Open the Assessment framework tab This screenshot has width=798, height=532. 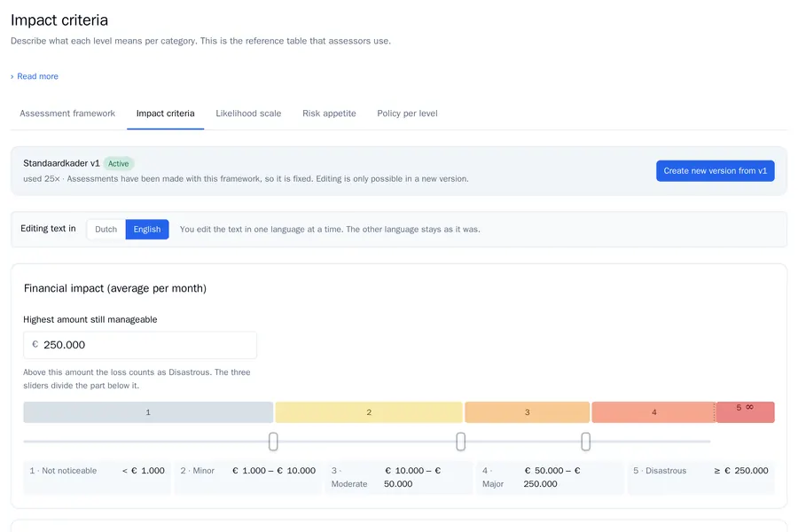67,113
